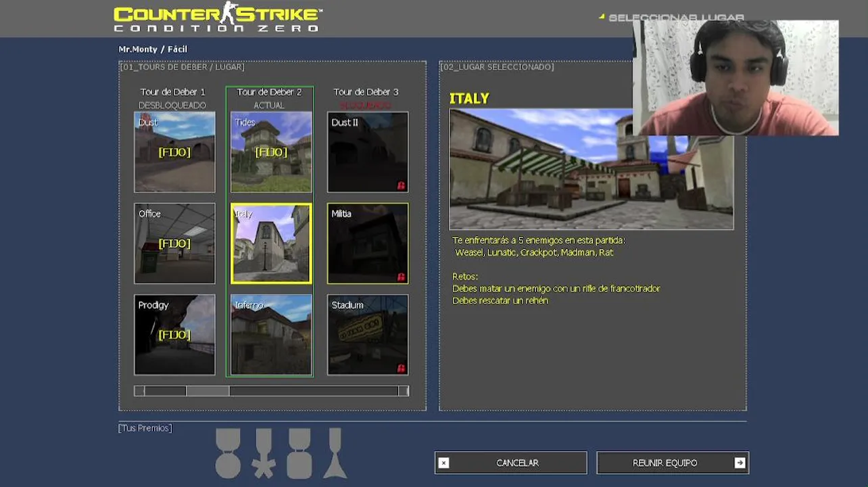Click the Counter-Strike Condition Zero logo
Image resolution: width=868 pixels, height=487 pixels.
[218, 18]
